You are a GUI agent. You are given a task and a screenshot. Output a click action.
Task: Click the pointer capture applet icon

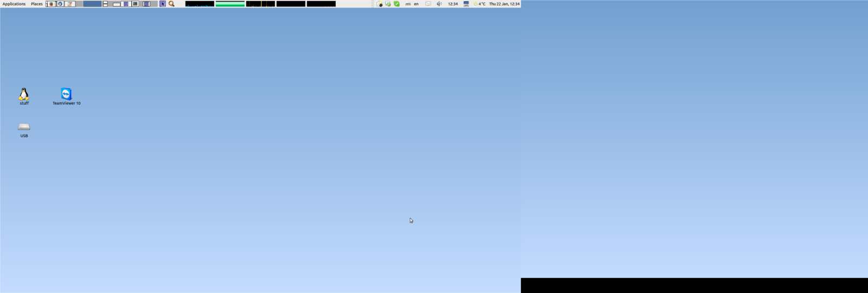coord(162,4)
